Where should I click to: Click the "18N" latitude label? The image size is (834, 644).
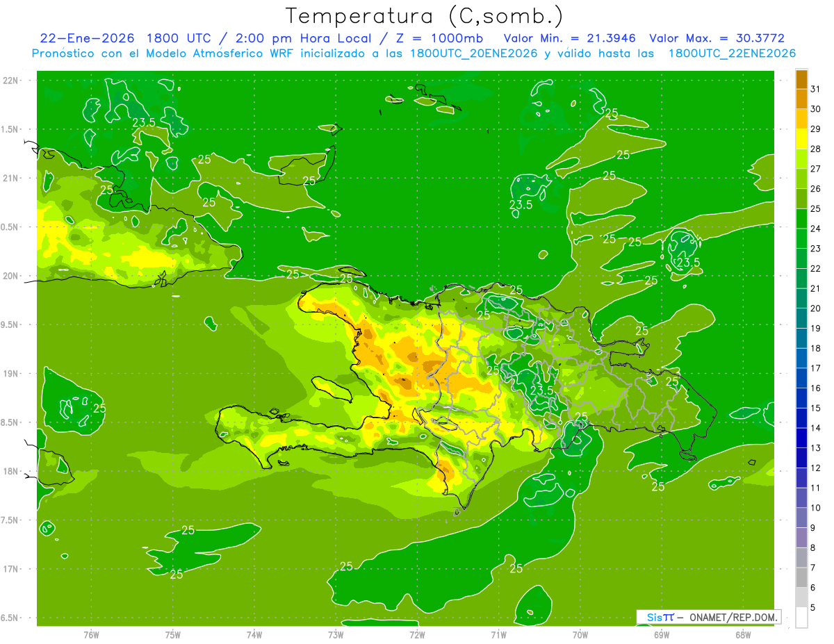12,471
